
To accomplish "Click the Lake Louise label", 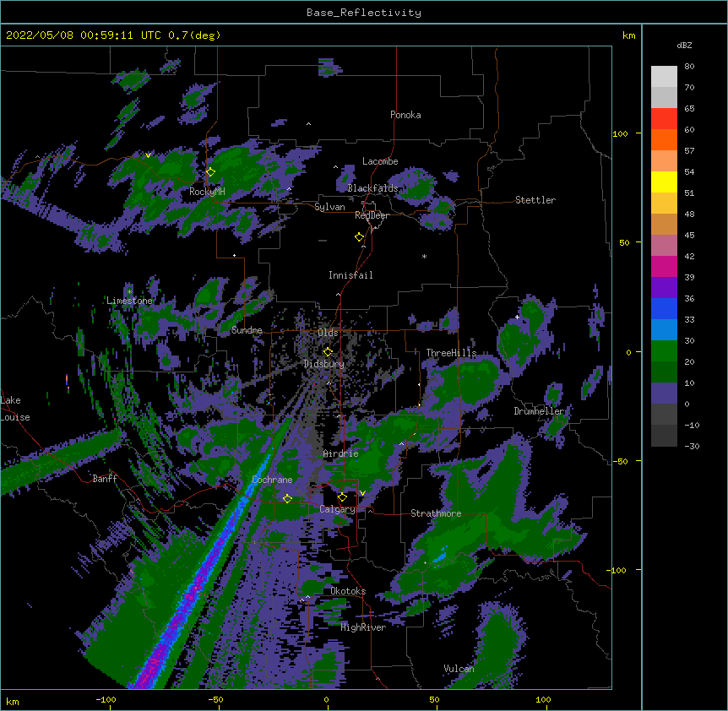I will [x=15, y=409].
